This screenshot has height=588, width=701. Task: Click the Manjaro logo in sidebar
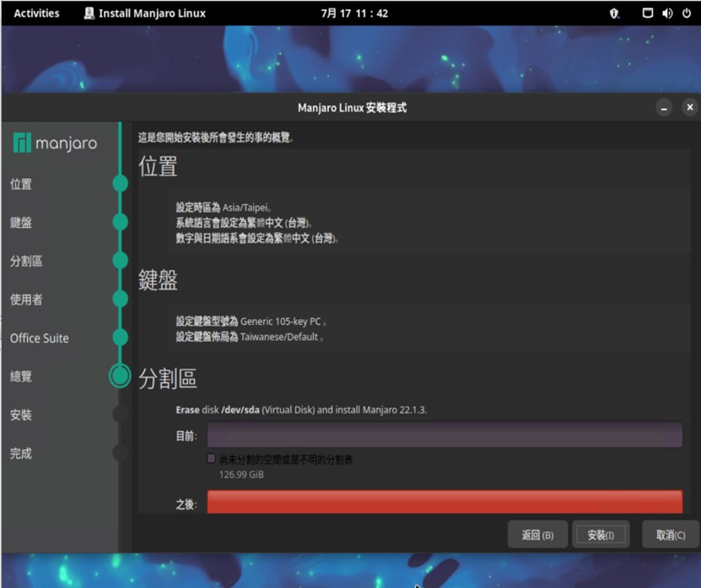[55, 143]
